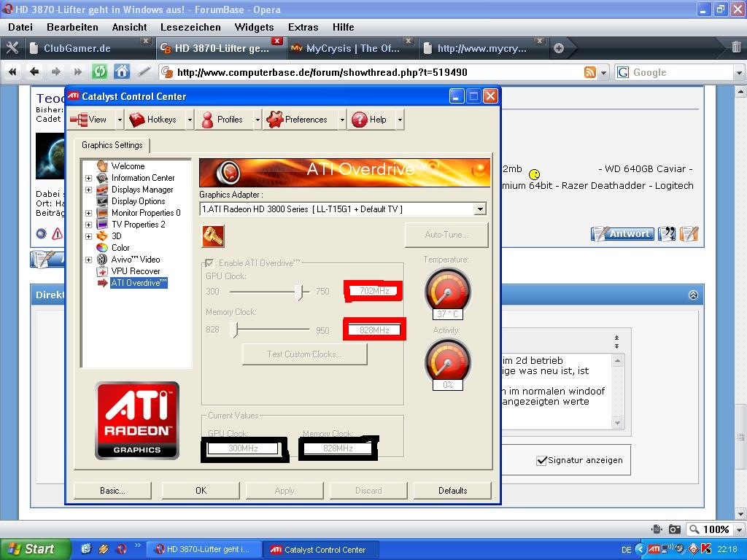The width and height of the screenshot is (747, 560).
Task: Go back with the back arrow
Action: point(34,72)
